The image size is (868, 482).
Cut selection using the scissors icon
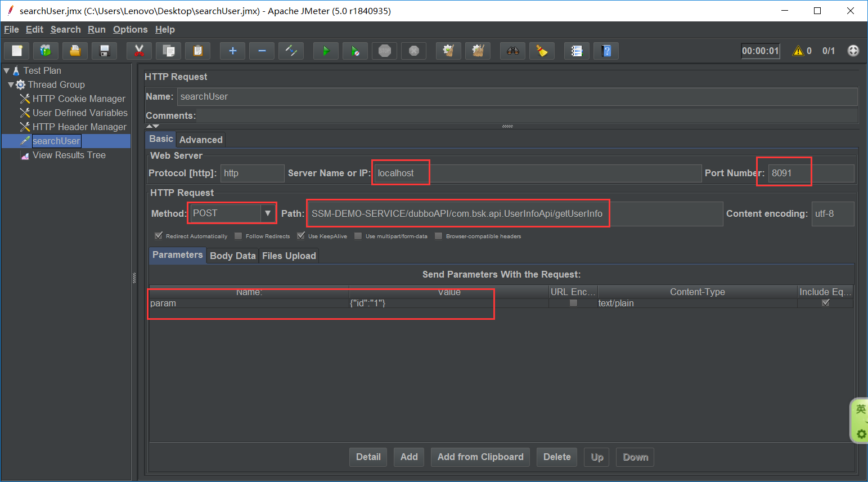tap(140, 51)
